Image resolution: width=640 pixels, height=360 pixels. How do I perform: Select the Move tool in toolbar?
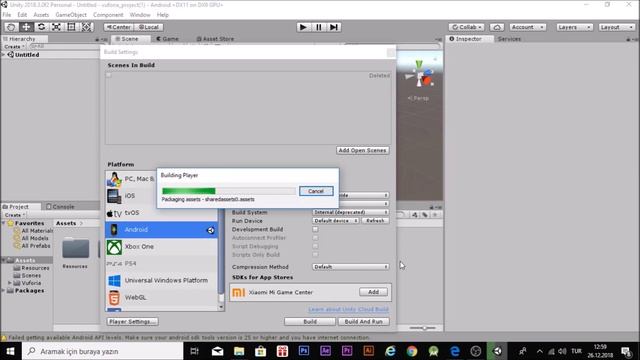pos(26,27)
